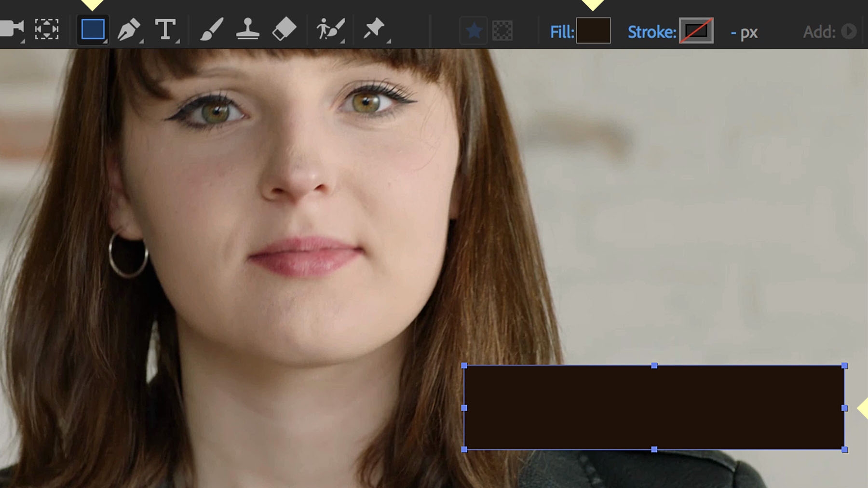The height and width of the screenshot is (488, 868).
Task: Select the Puppet Pin tool
Action: (x=374, y=29)
